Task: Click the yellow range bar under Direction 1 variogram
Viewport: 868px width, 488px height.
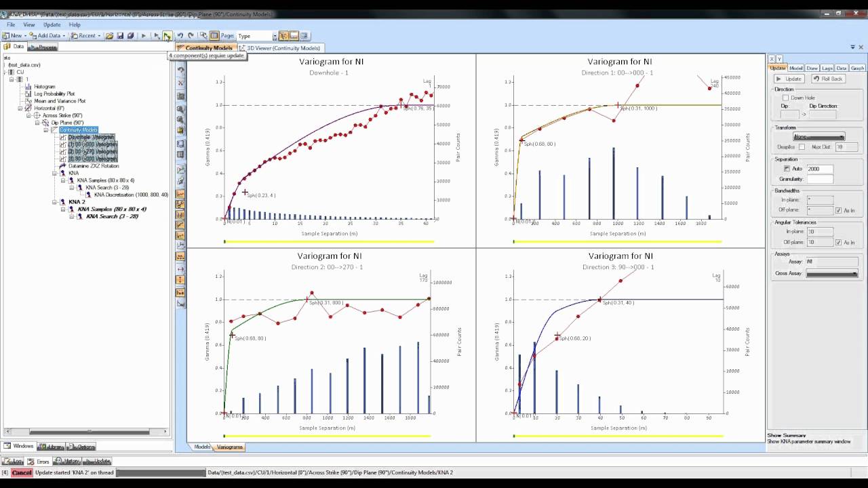Action: 618,241
